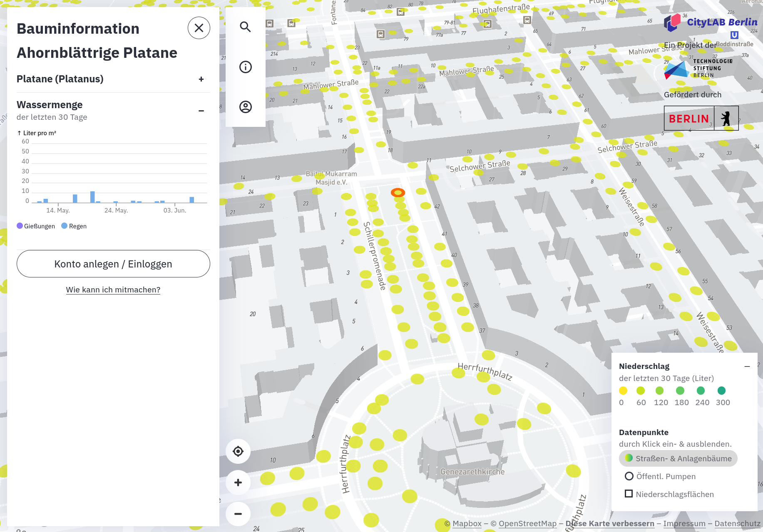Screen dimensions: 763x532
Task: Click Konto anlegen / Einloggen button
Action: click(113, 264)
